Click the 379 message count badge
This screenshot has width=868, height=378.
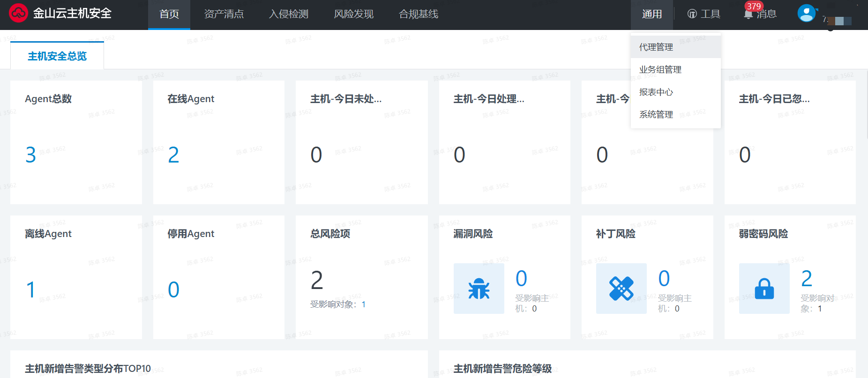[754, 6]
